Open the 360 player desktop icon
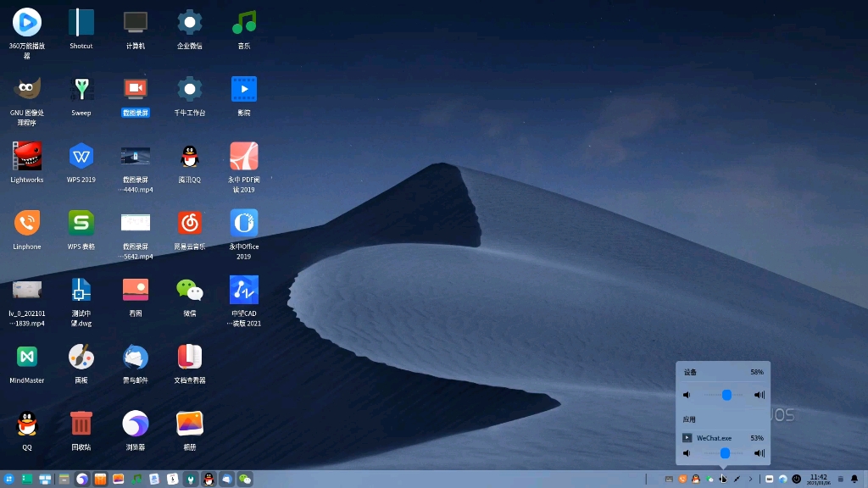 click(x=27, y=23)
